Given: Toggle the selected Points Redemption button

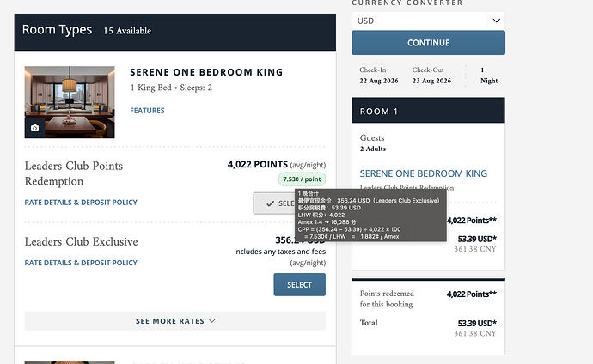Looking at the screenshot, I should pos(274,203).
